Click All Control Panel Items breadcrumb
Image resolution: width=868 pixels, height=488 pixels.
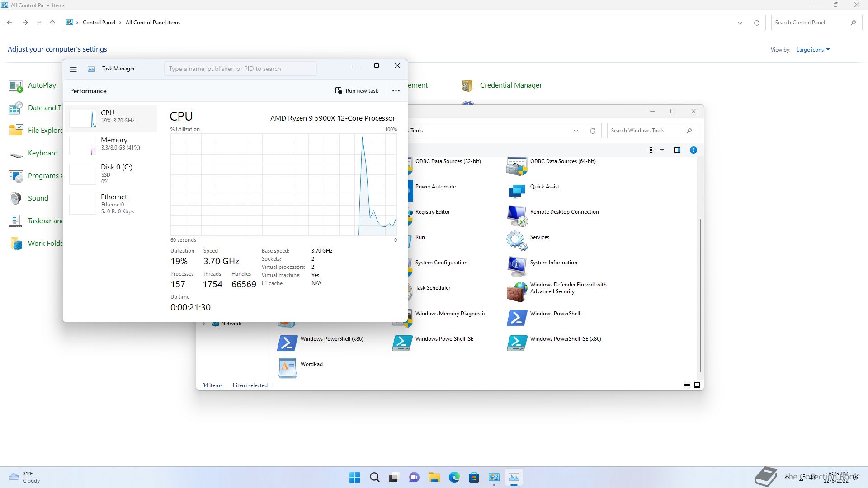[153, 23]
